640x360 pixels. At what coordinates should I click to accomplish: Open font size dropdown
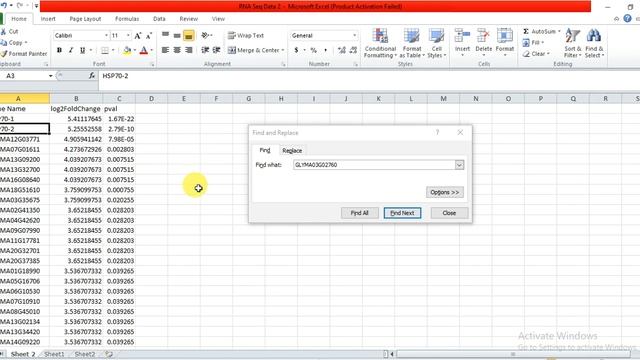128,36
